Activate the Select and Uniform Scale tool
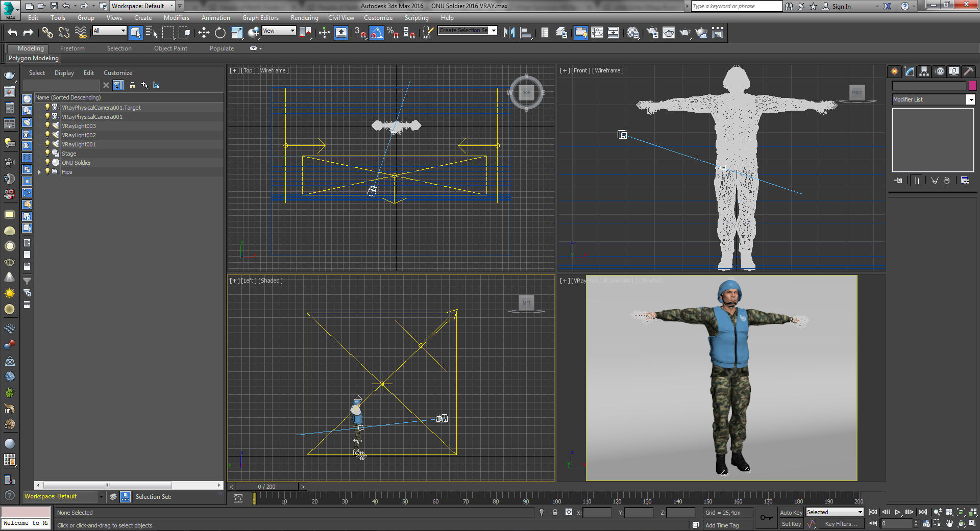Viewport: 980px width, 531px height. click(x=237, y=33)
